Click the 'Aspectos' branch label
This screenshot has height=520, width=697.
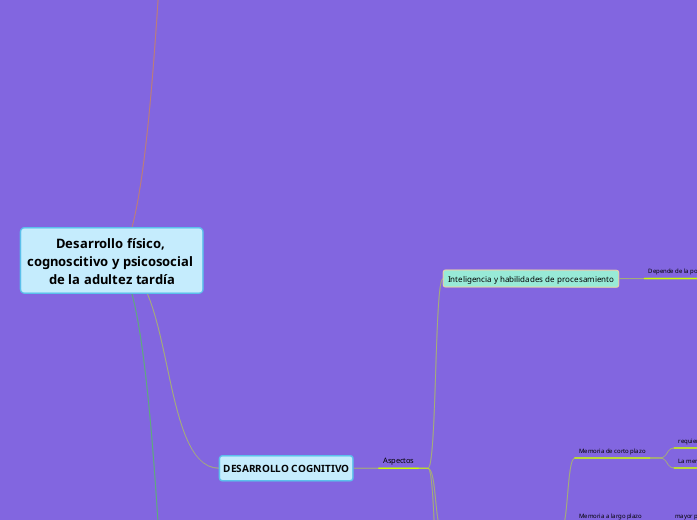(397, 460)
